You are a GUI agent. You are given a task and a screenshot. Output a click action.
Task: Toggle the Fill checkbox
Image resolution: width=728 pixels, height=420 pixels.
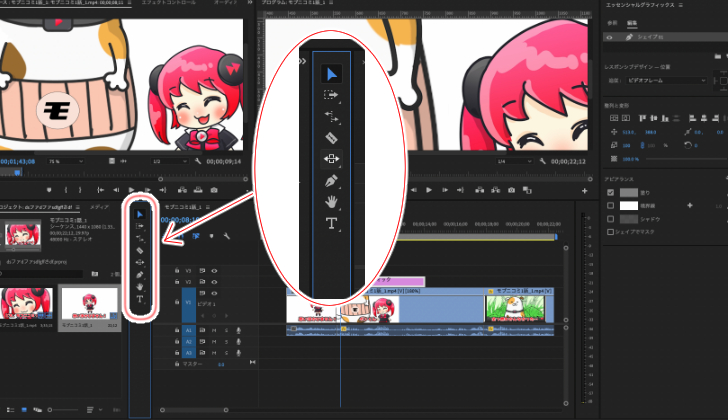pos(611,193)
